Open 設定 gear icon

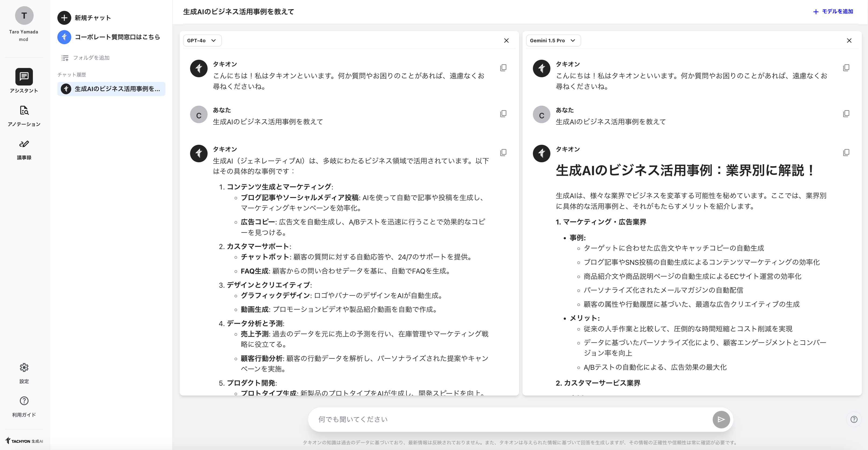pos(24,367)
